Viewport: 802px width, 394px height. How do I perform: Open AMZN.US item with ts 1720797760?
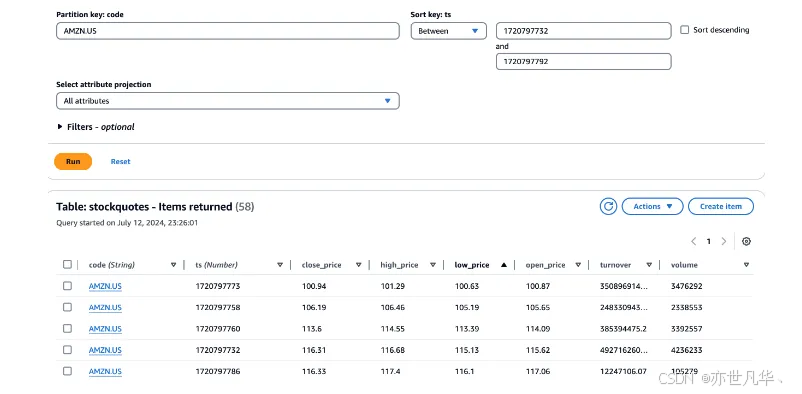pos(105,329)
